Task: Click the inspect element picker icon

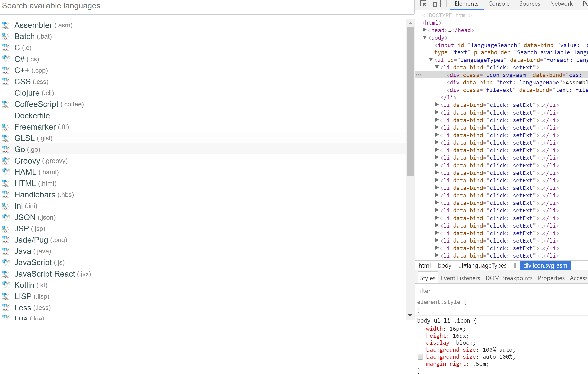Action: click(423, 4)
